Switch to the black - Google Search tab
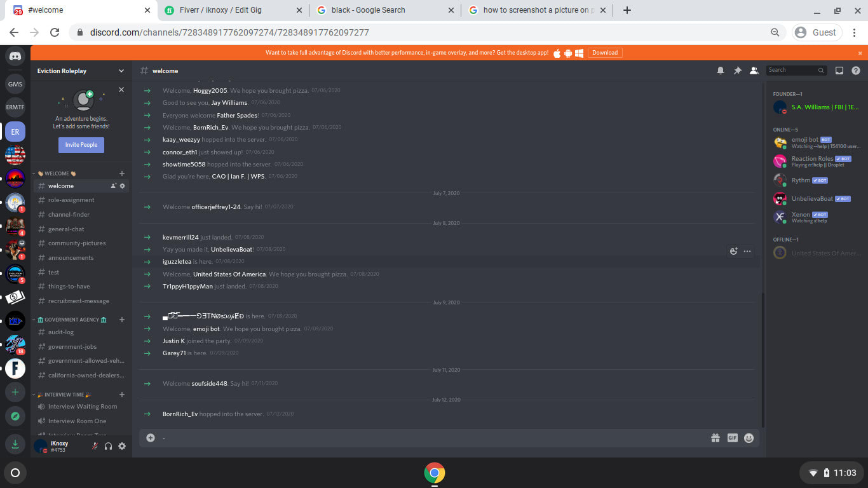Screen dimensions: 868x488 point(385,10)
